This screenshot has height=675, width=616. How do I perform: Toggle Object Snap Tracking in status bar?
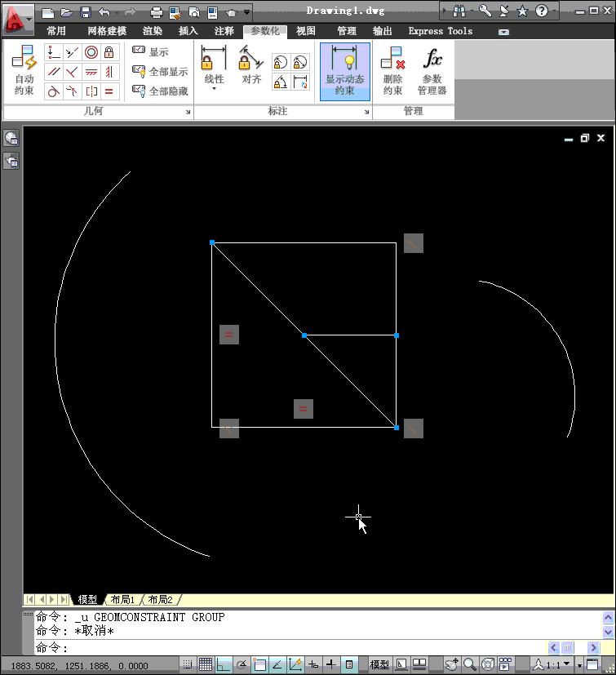click(x=277, y=664)
